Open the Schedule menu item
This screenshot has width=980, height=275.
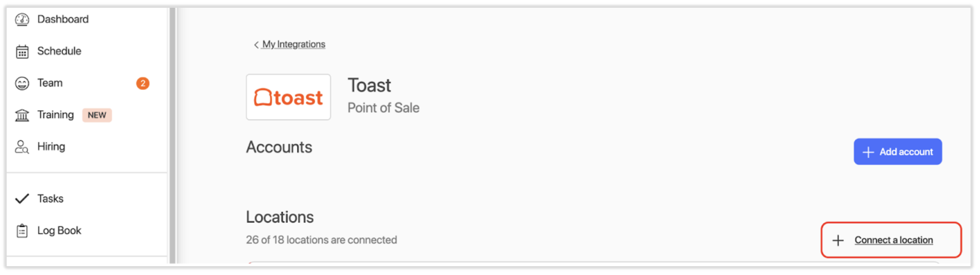point(59,51)
